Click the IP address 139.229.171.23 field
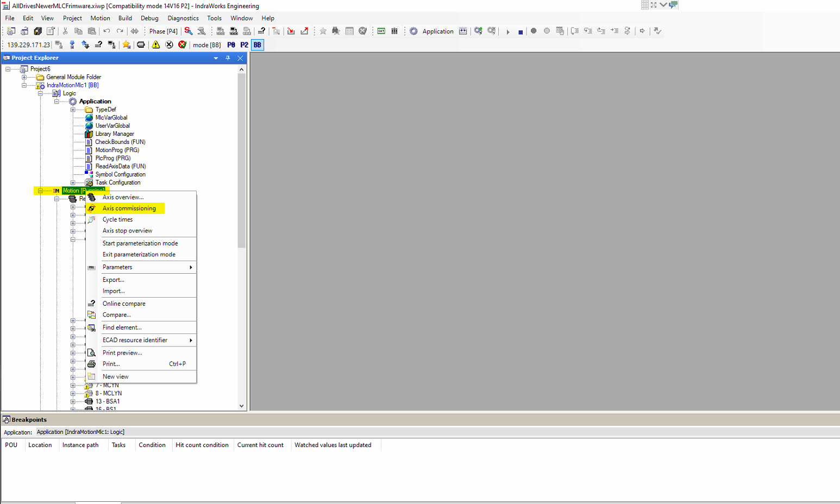Screen dimensions: 840x504 (x=28, y=45)
